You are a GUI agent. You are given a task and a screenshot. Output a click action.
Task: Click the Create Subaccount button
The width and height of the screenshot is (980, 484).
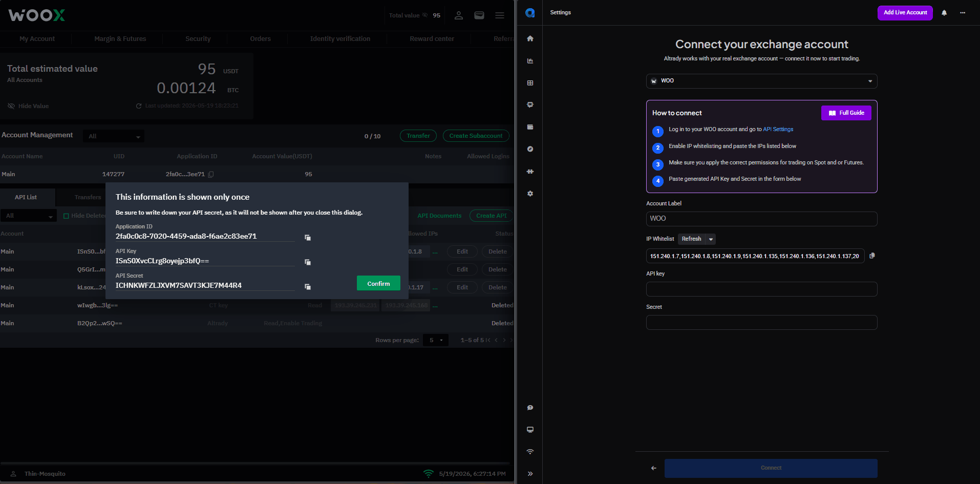(x=476, y=136)
